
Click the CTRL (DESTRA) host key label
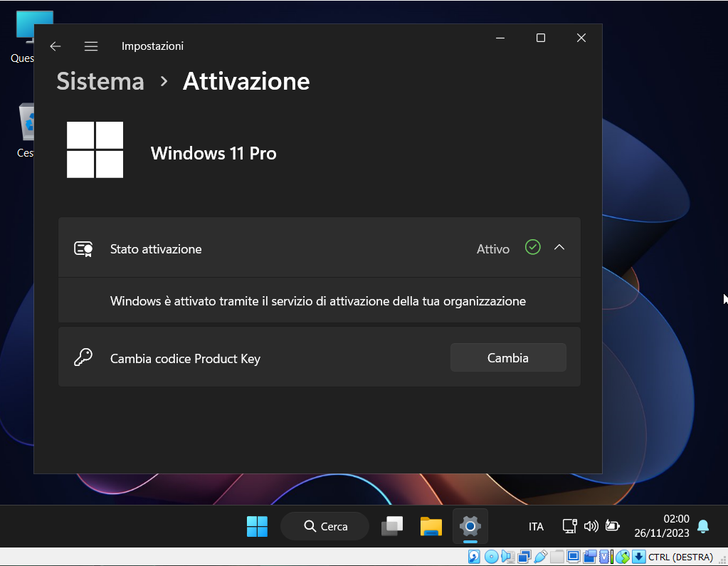coord(680,557)
